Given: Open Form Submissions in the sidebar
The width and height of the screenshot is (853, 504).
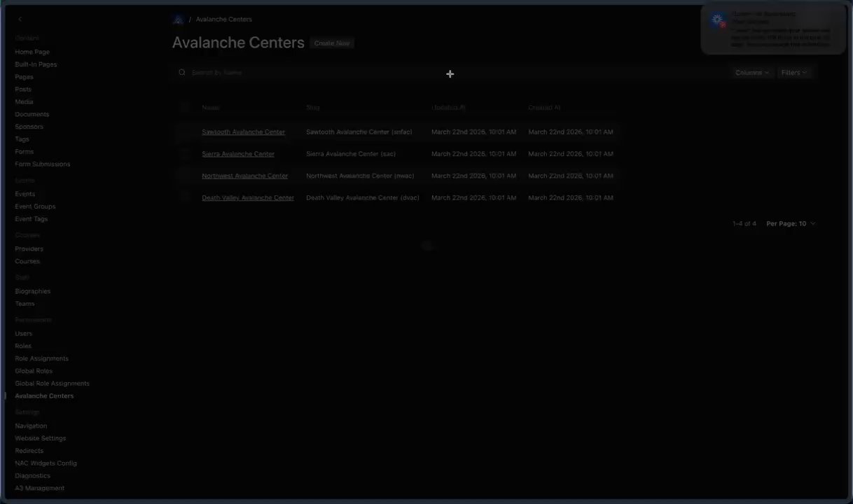Looking at the screenshot, I should click(x=43, y=164).
